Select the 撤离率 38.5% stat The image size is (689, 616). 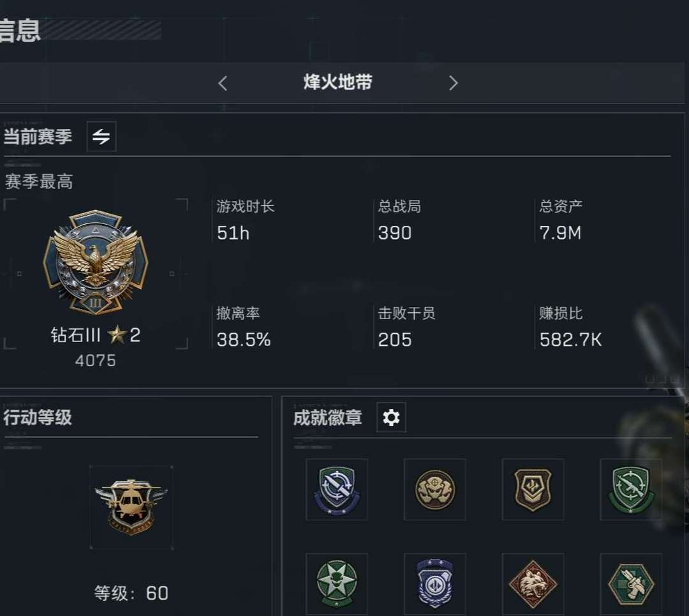pos(244,327)
